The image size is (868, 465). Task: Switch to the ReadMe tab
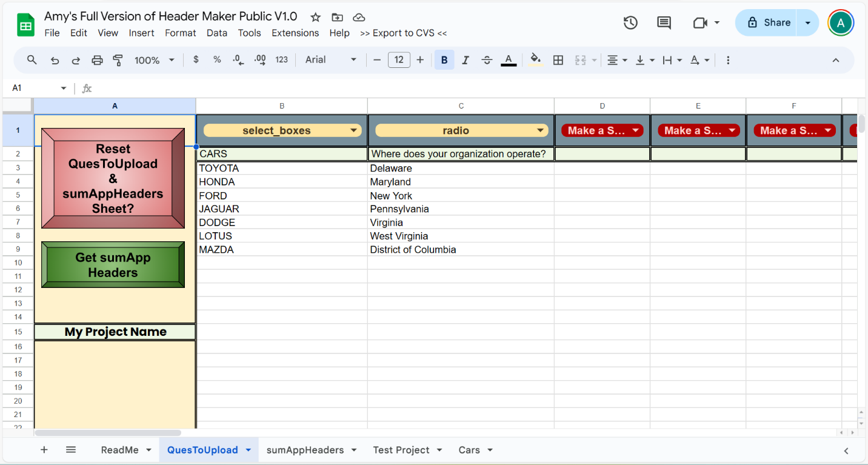125,450
